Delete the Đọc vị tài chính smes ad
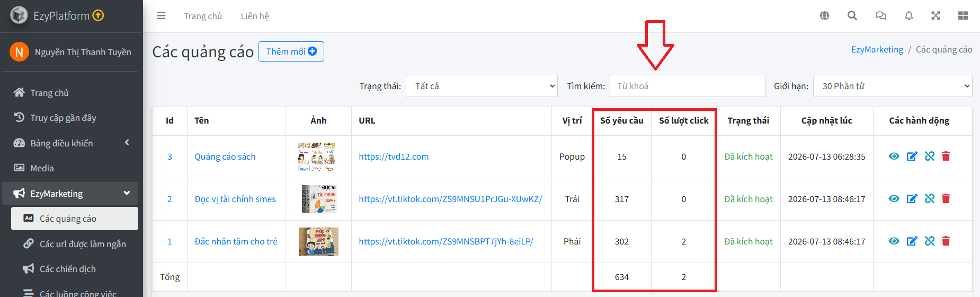 click(x=946, y=199)
